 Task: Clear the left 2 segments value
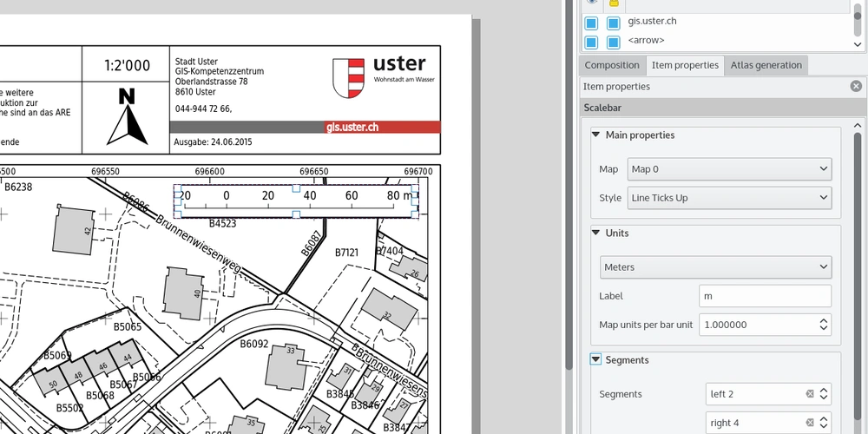(x=810, y=394)
